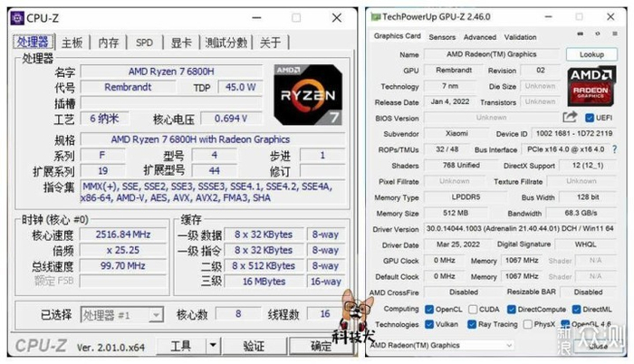Click the Ryzen 7 processor logo

pos(308,94)
